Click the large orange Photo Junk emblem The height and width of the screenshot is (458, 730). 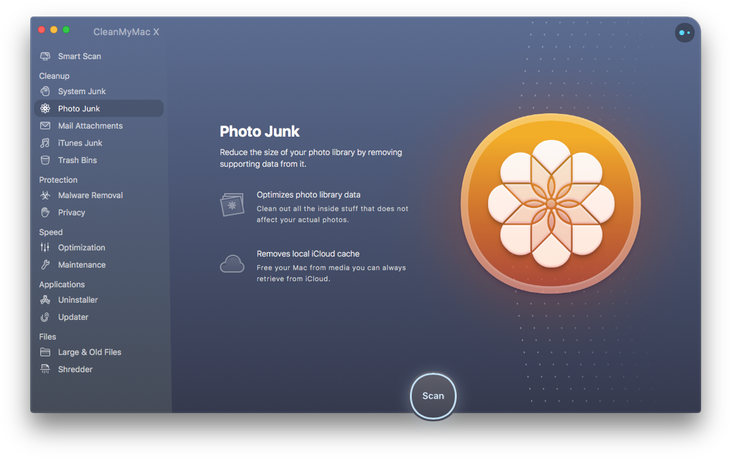coord(551,204)
